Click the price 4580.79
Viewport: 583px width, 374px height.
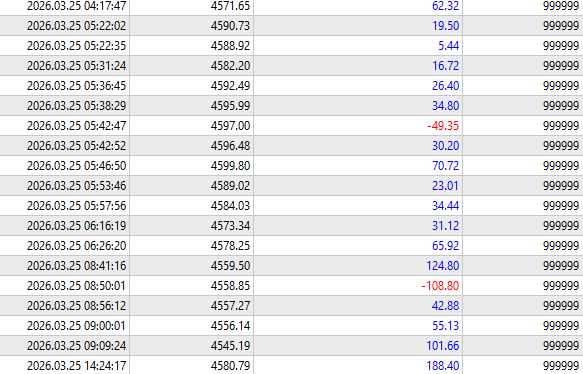tap(231, 366)
